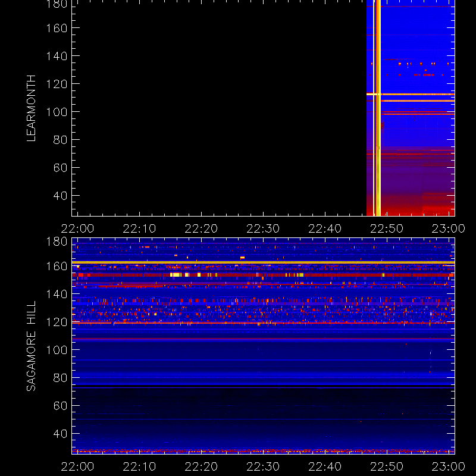Screen dimensions: 476x476
Task: Select the 120 tick label on Learmonth plot
Action: coord(57,84)
